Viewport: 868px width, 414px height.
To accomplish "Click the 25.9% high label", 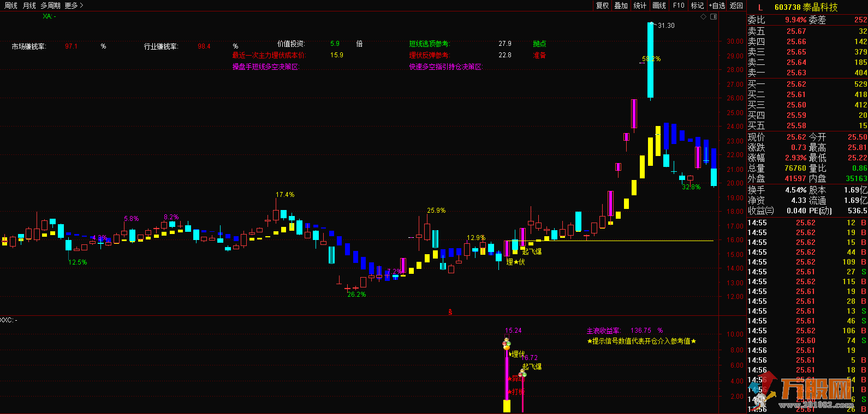I will (x=436, y=211).
